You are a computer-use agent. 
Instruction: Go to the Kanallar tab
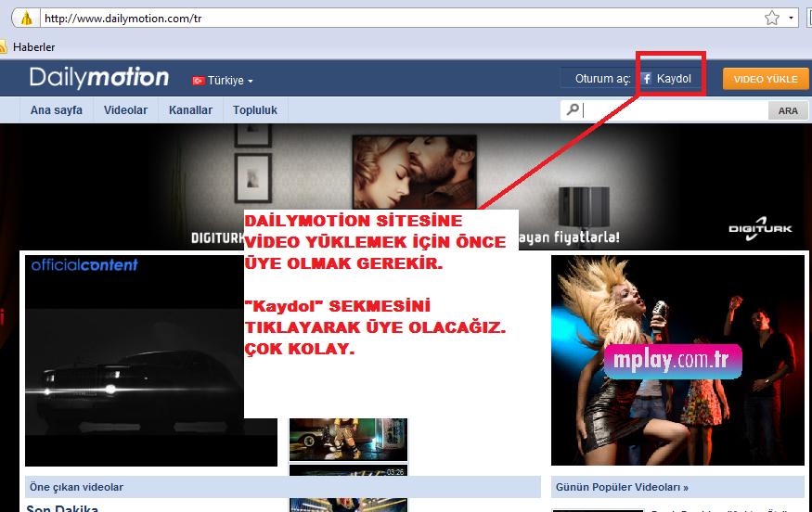[190, 110]
